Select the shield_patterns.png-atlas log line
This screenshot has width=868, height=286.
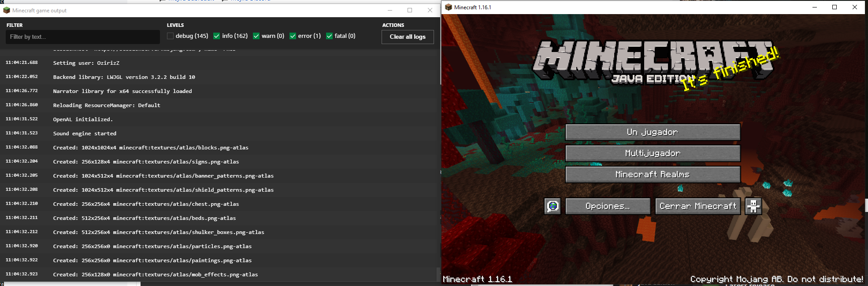pos(219,190)
